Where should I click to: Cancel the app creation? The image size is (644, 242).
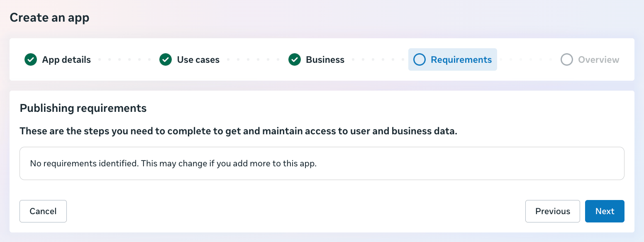[43, 211]
